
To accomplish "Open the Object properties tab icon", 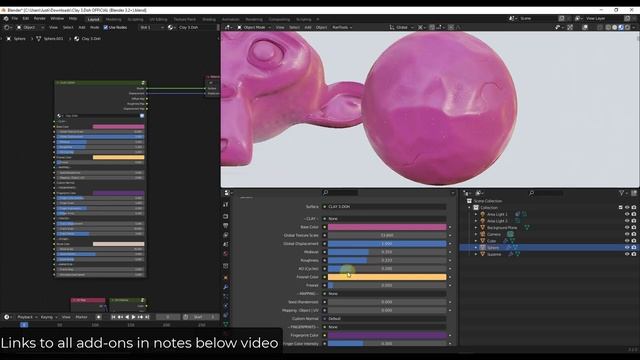I will pos(226,278).
